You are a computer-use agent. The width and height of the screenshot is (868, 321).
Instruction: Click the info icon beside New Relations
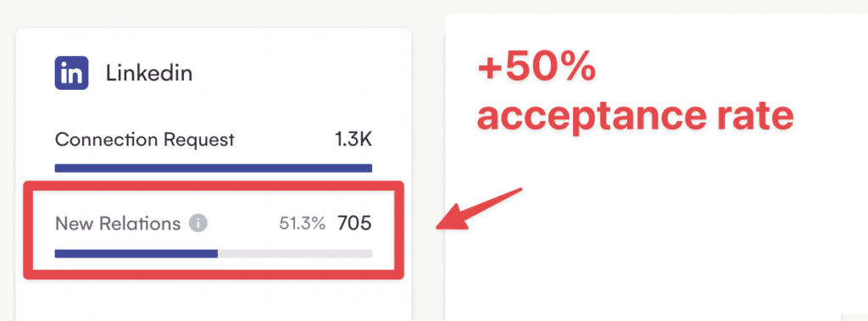[198, 224]
